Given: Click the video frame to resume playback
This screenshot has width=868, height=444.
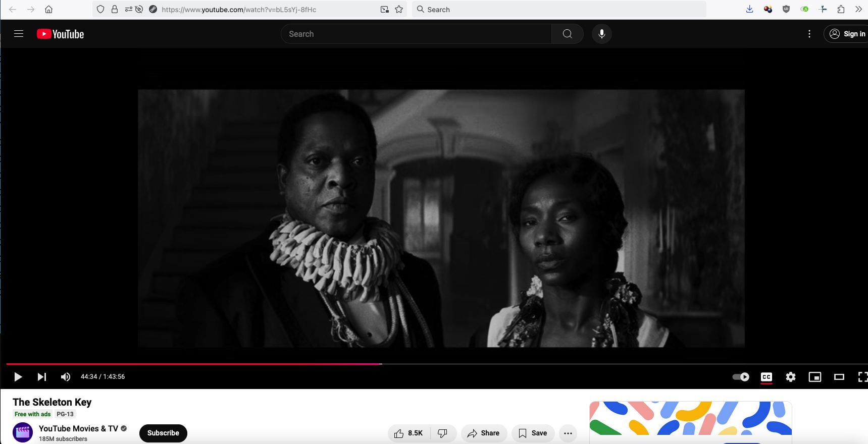Looking at the screenshot, I should click(x=441, y=218).
